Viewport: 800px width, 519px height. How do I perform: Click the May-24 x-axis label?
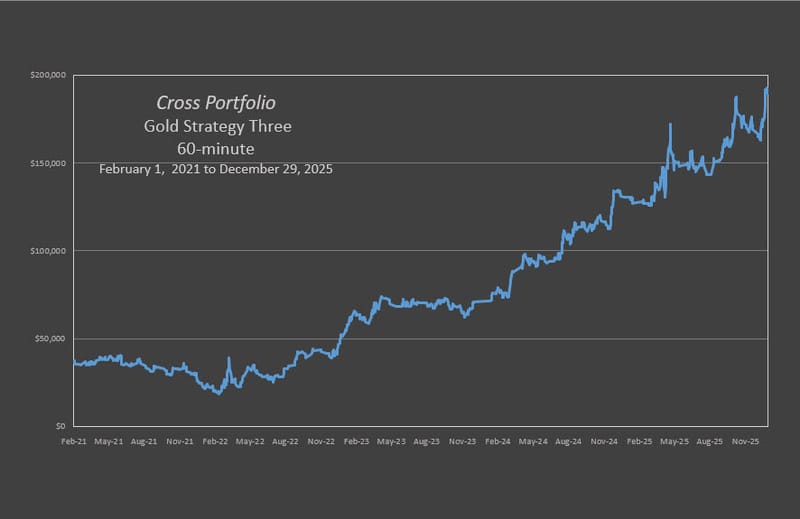(x=533, y=440)
